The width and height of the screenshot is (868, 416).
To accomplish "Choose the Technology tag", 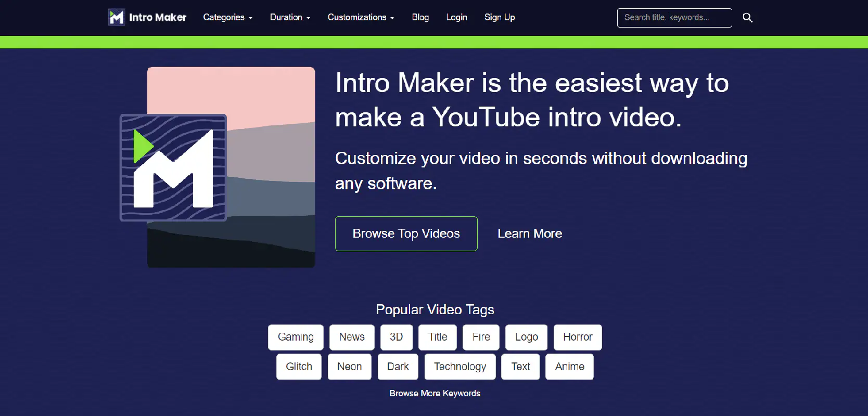I will tap(460, 367).
